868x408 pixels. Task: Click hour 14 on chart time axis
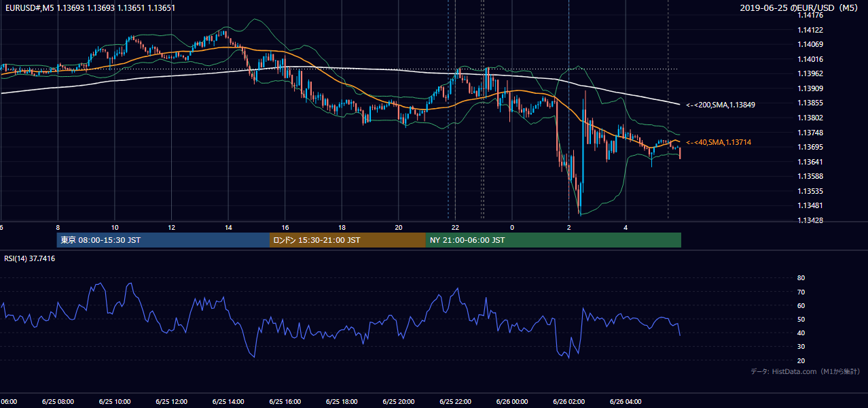point(228,227)
